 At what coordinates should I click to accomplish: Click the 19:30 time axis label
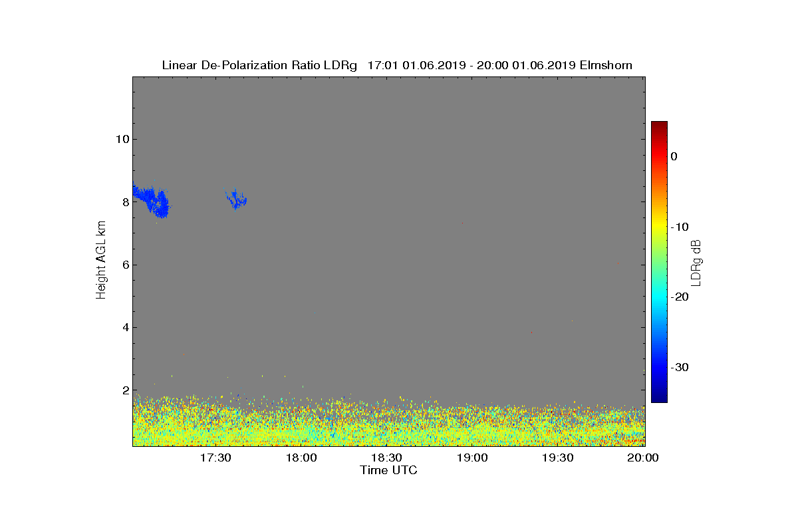pos(559,458)
